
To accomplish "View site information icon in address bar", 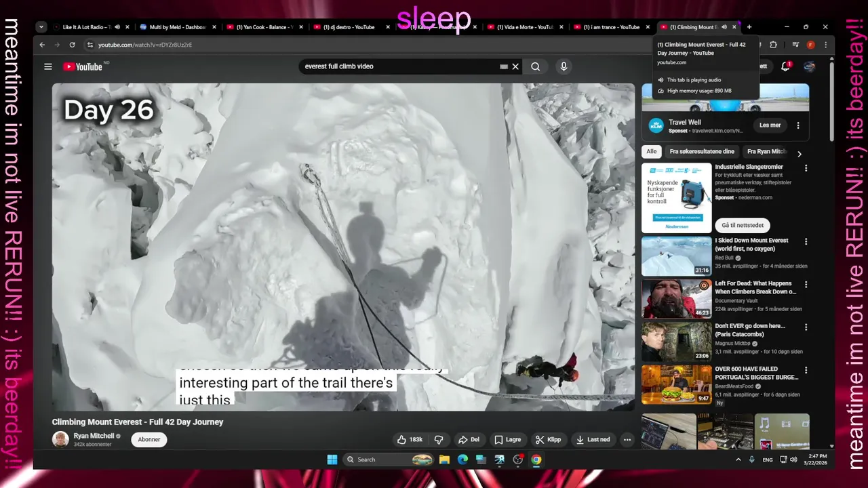I will tap(90, 45).
